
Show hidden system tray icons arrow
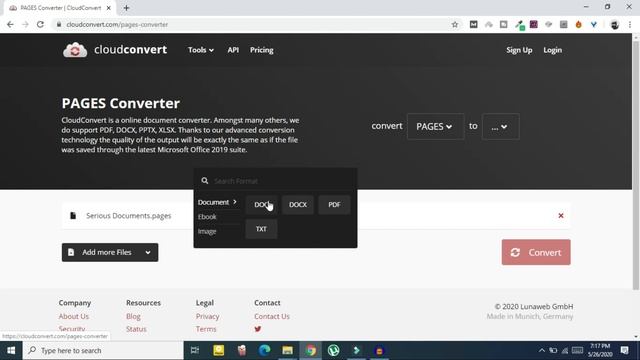point(542,351)
